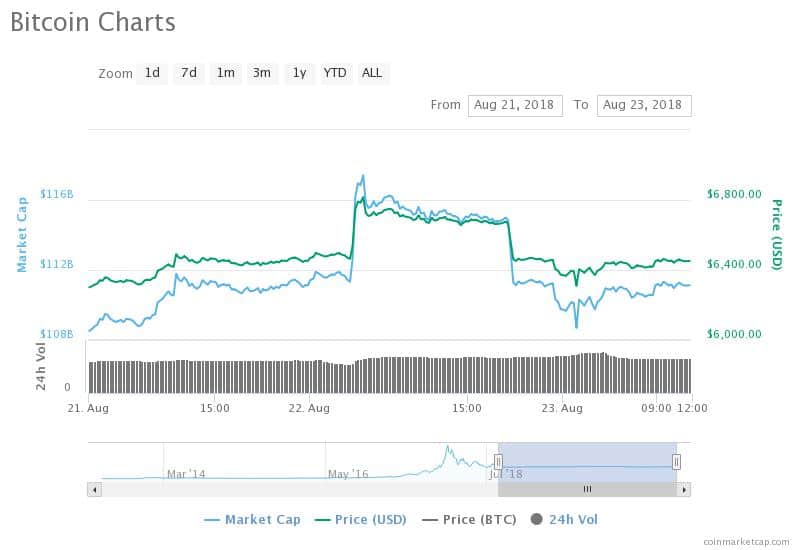The image size is (800, 550).
Task: Switch zoom to 1y
Action: click(x=299, y=73)
